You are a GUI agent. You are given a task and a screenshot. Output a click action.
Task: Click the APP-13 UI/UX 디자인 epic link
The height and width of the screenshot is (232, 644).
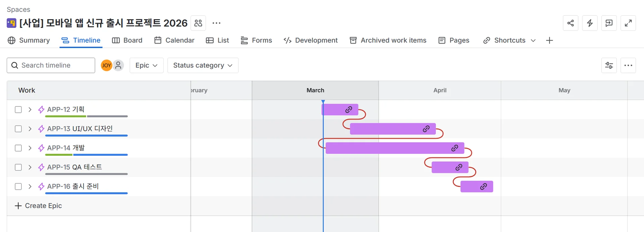click(x=80, y=129)
